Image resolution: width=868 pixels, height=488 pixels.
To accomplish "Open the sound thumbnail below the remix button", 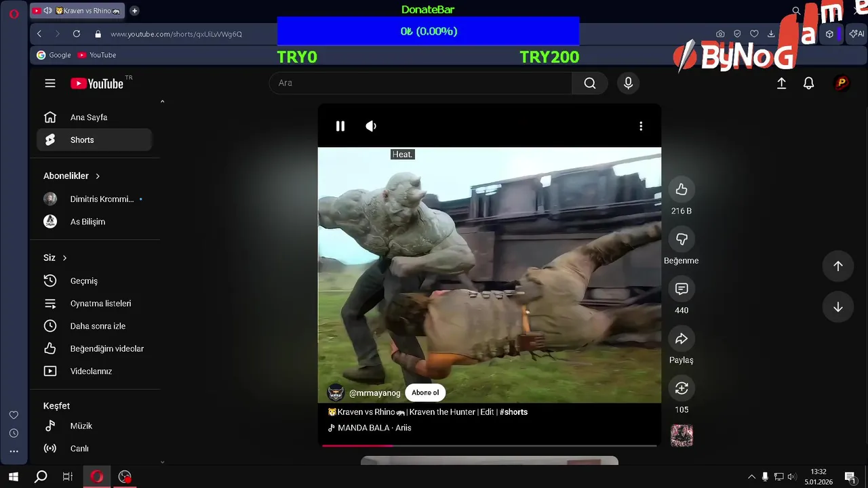I will tap(682, 436).
